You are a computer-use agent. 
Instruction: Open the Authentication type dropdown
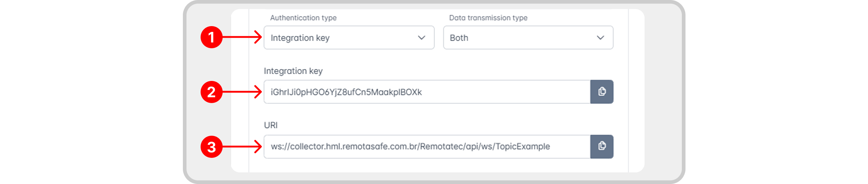coord(349,37)
